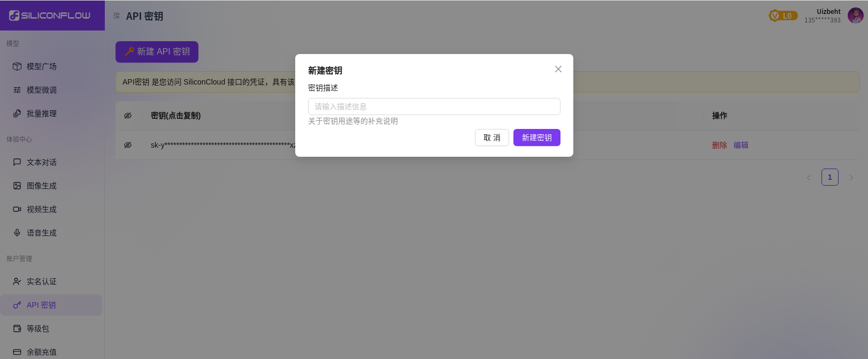The width and height of the screenshot is (868, 359).
Task: Collapse the sidebar with menu fold icon
Action: click(x=117, y=16)
